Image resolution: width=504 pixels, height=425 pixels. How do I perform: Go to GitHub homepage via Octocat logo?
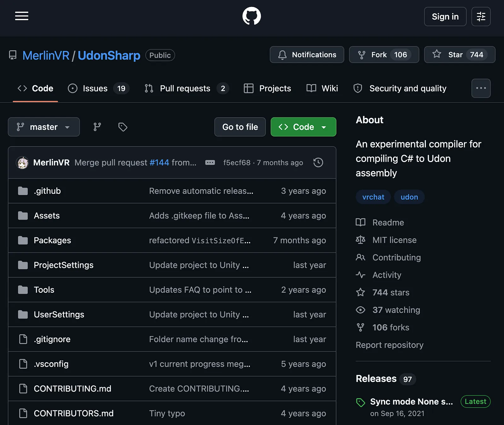252,16
